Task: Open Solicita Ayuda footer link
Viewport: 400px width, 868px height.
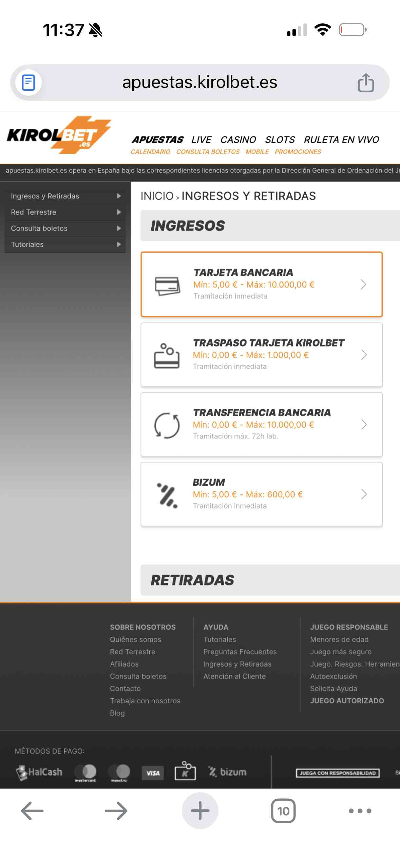Action: (334, 688)
